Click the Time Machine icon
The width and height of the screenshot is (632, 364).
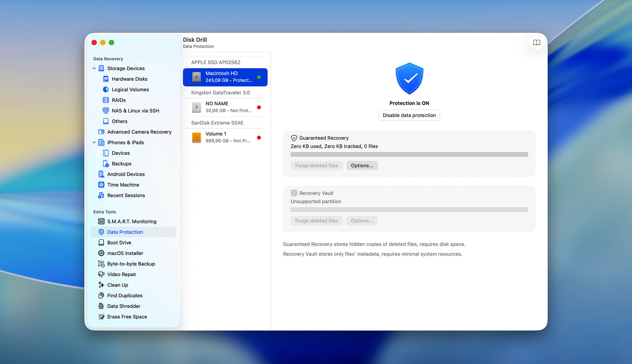click(x=101, y=185)
